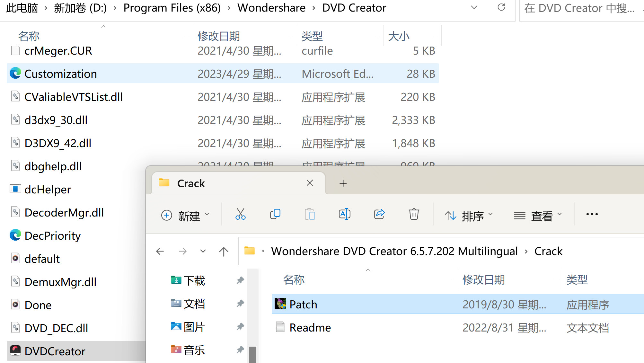Click Program Files (x86) breadcrumb
The image size is (644, 363).
click(x=172, y=8)
